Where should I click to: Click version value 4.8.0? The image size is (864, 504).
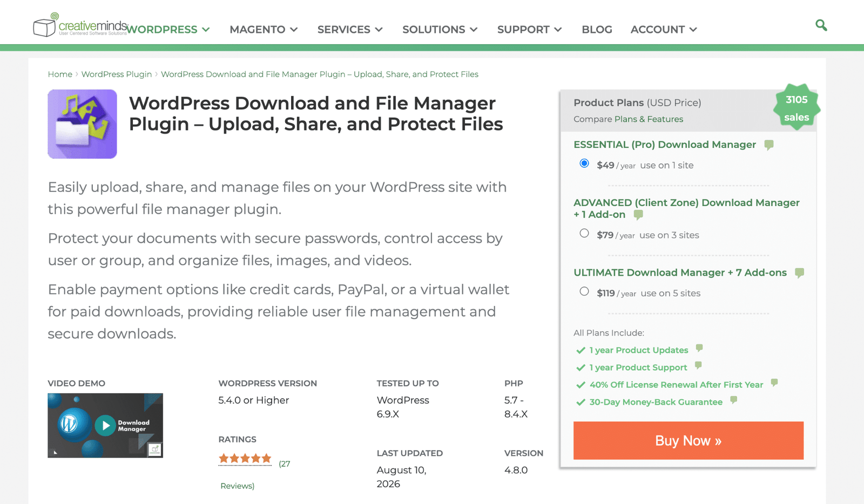point(516,470)
